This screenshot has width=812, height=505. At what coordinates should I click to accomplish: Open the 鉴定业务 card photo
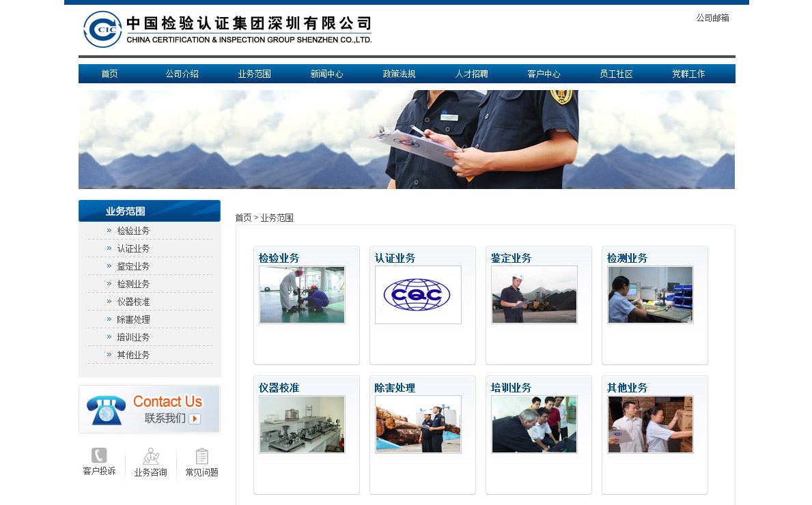(534, 295)
